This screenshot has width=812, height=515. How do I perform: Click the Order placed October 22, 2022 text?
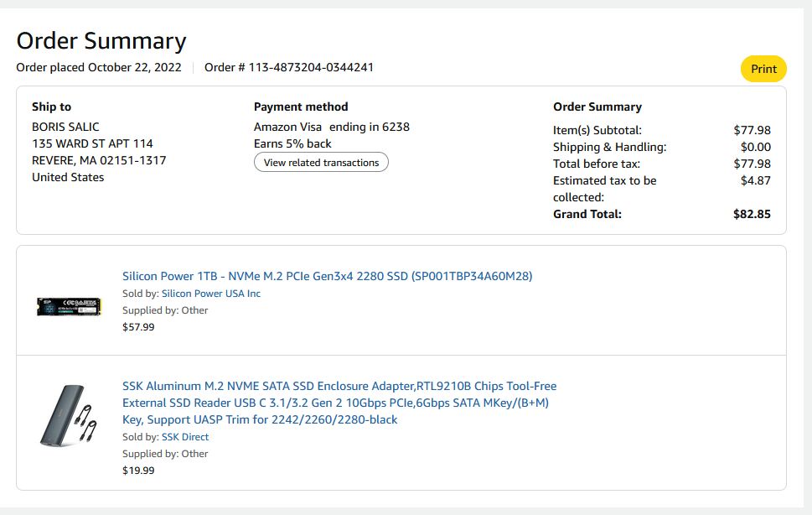(99, 67)
